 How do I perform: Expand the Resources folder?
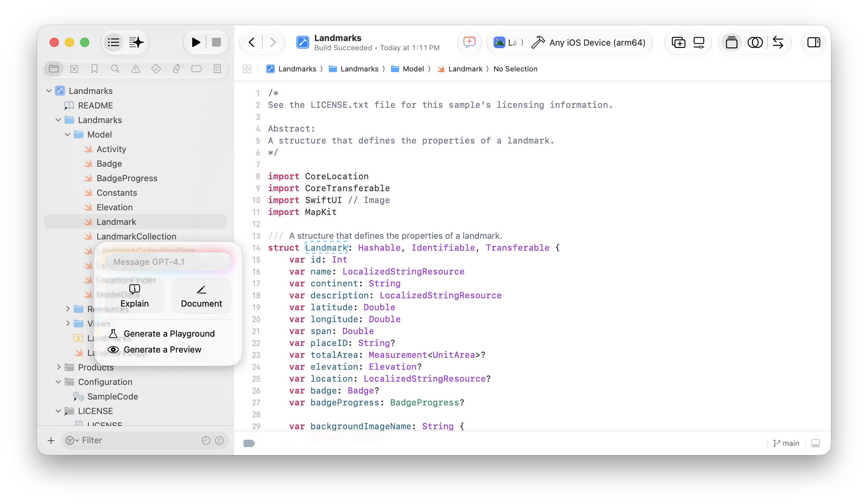click(x=68, y=309)
